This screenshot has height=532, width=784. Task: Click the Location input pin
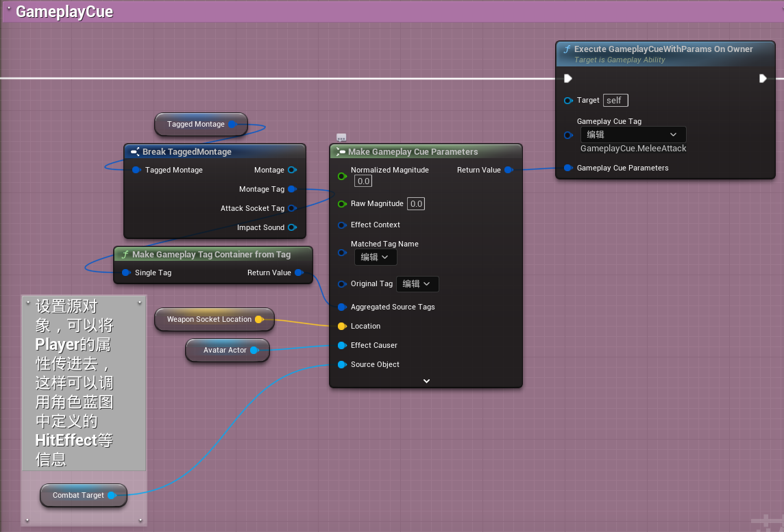342,326
